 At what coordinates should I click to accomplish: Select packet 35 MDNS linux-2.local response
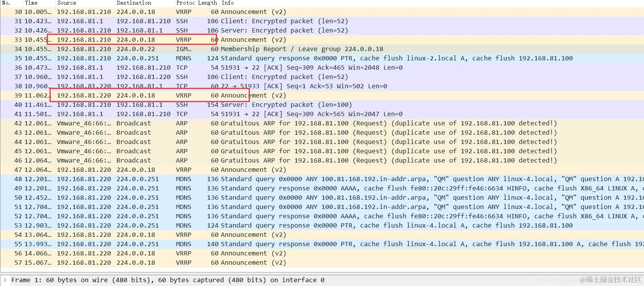[x=322, y=58]
